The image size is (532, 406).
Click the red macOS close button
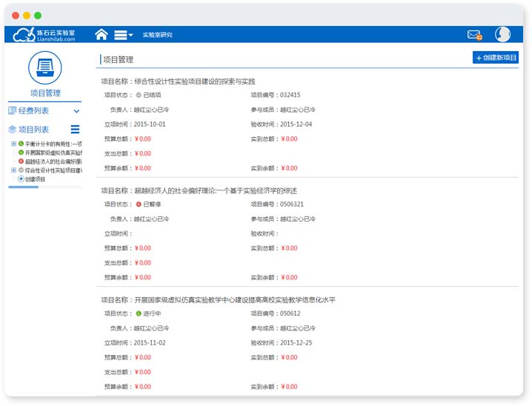(x=16, y=16)
